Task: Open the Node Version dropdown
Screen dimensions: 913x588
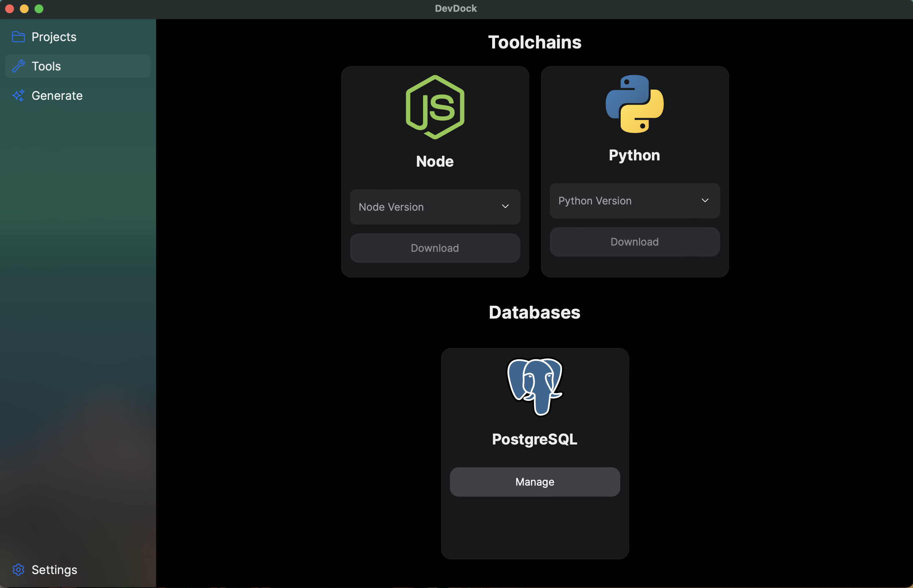Action: point(435,207)
